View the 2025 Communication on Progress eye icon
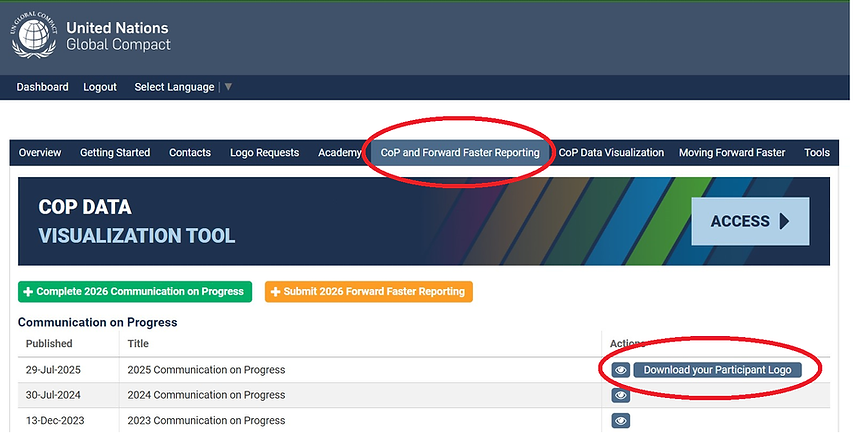The height and width of the screenshot is (433, 853). (621, 370)
